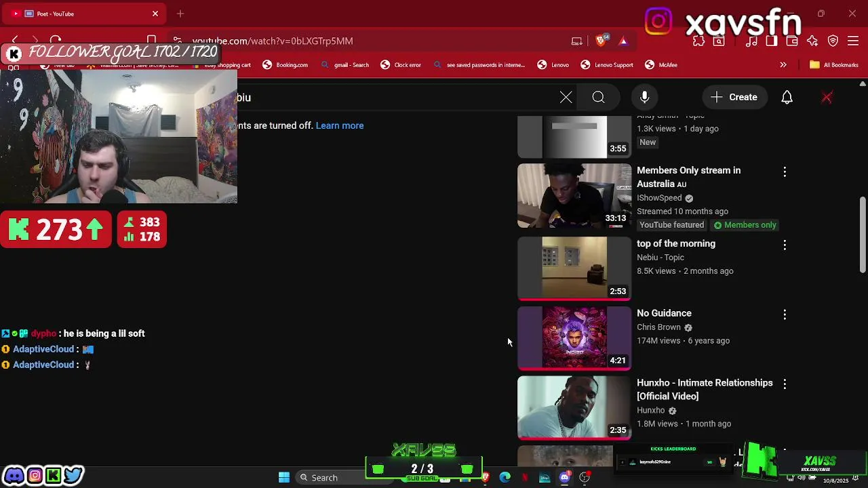The height and width of the screenshot is (488, 868).
Task: Follow the Learn more link about comments
Action: [340, 125]
